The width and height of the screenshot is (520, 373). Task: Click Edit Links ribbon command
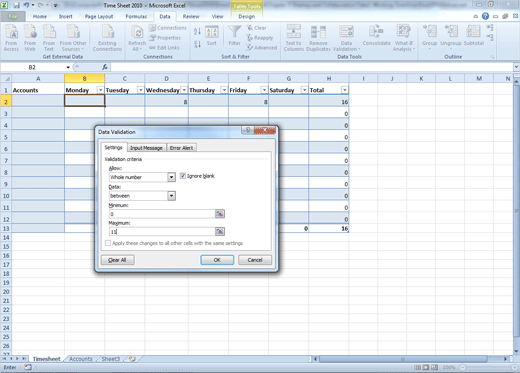point(164,48)
